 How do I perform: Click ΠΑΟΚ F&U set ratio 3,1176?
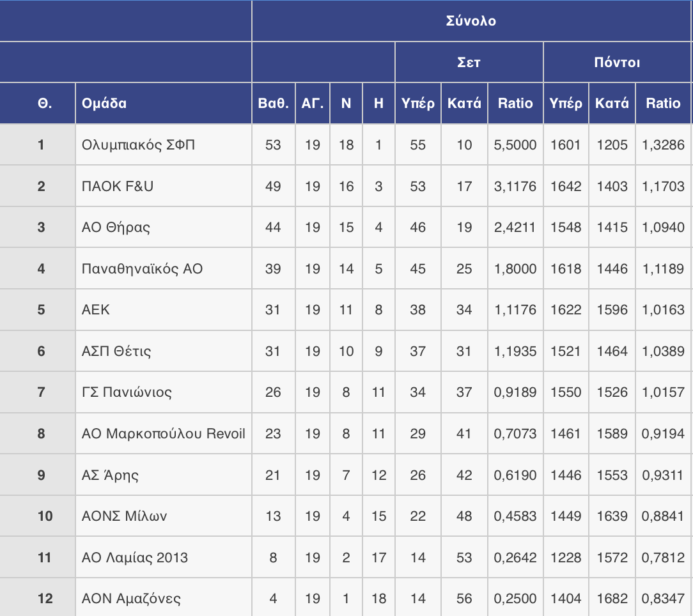(x=515, y=187)
